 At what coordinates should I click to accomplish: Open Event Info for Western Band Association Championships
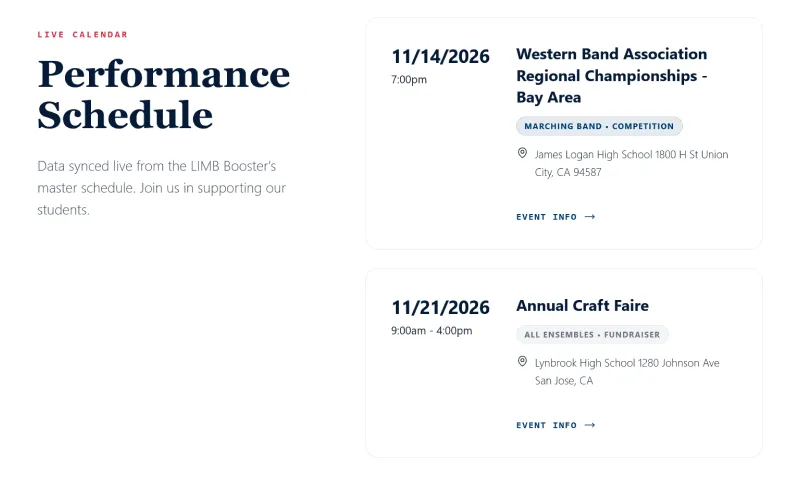[x=556, y=217]
